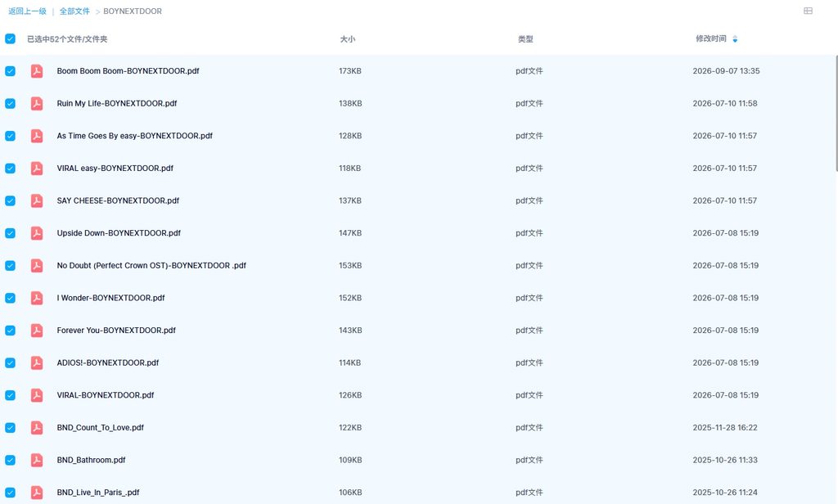Click the PDF icon for VIRAL easy-BOYNEXTDOOR.pdf
The height and width of the screenshot is (504, 838).
point(37,169)
